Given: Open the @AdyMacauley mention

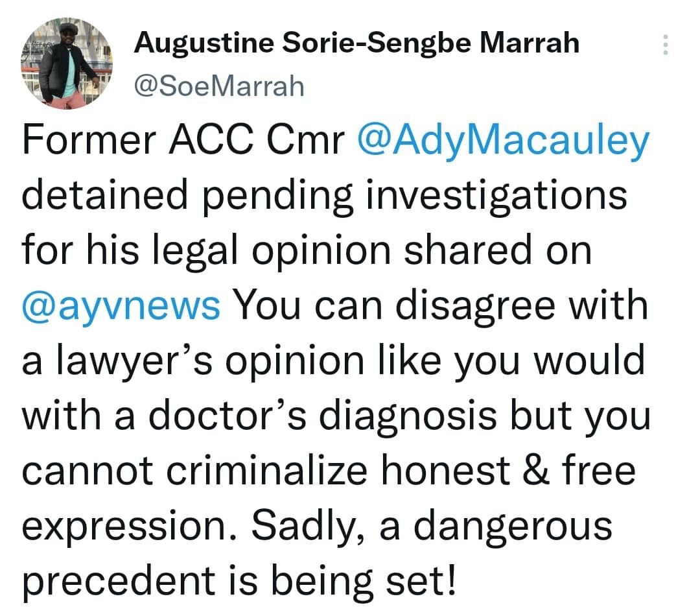Looking at the screenshot, I should [502, 140].
